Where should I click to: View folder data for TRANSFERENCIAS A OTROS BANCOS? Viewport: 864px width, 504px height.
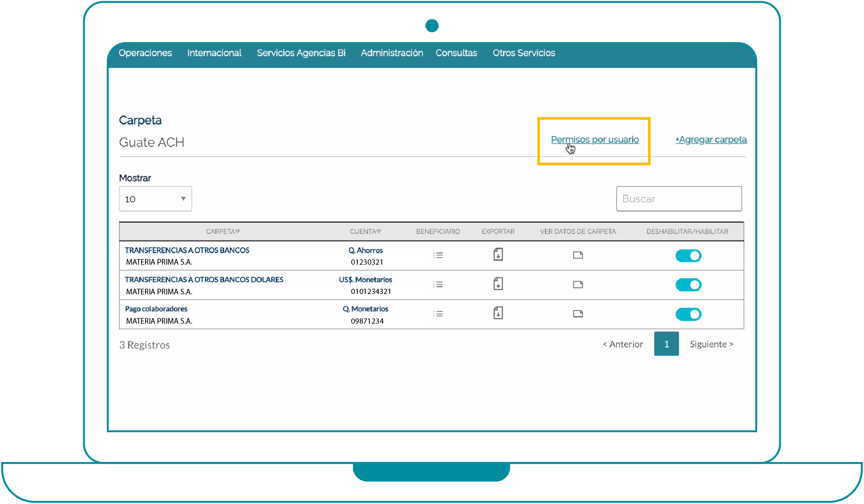578,255
